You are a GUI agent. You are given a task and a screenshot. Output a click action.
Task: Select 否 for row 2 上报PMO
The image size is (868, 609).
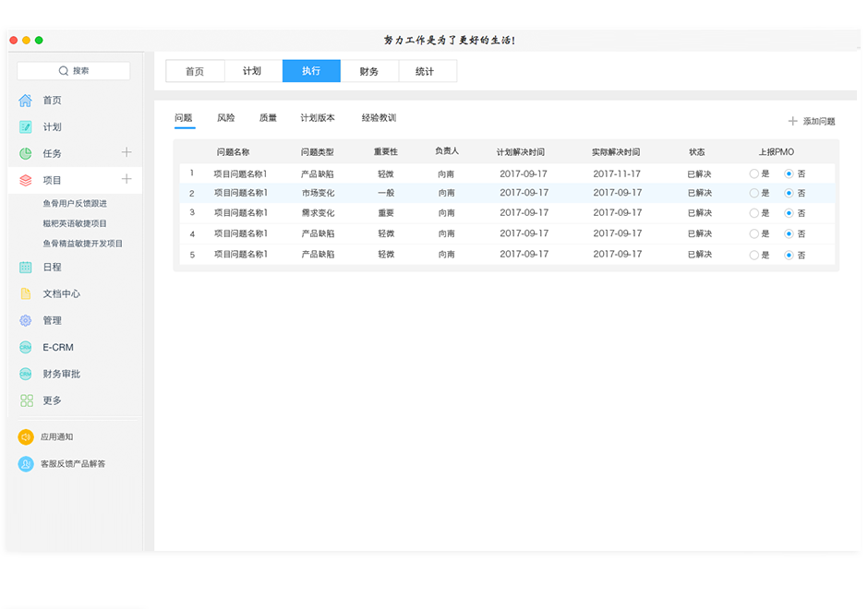click(789, 193)
